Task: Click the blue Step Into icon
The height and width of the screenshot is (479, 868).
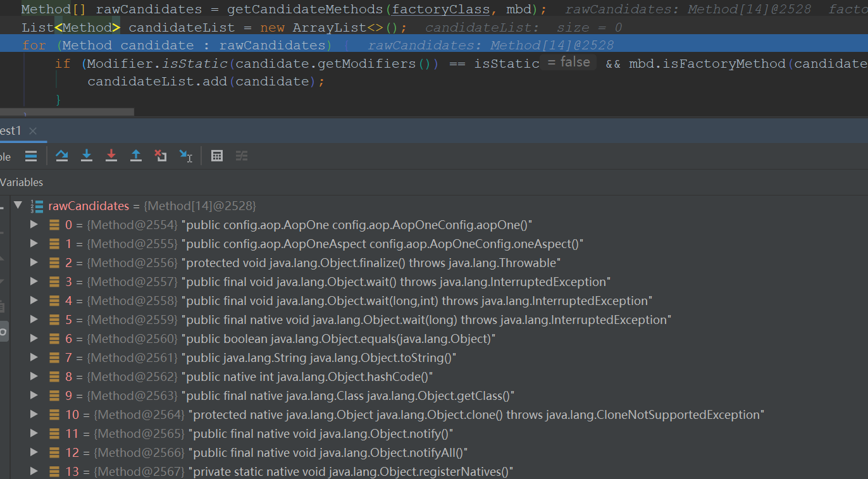Action: point(87,156)
